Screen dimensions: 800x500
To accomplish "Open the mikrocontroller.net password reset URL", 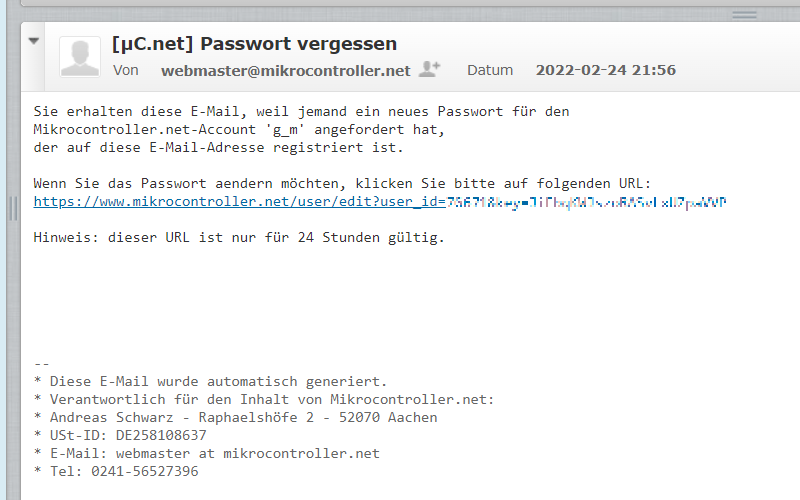I will tap(380, 202).
